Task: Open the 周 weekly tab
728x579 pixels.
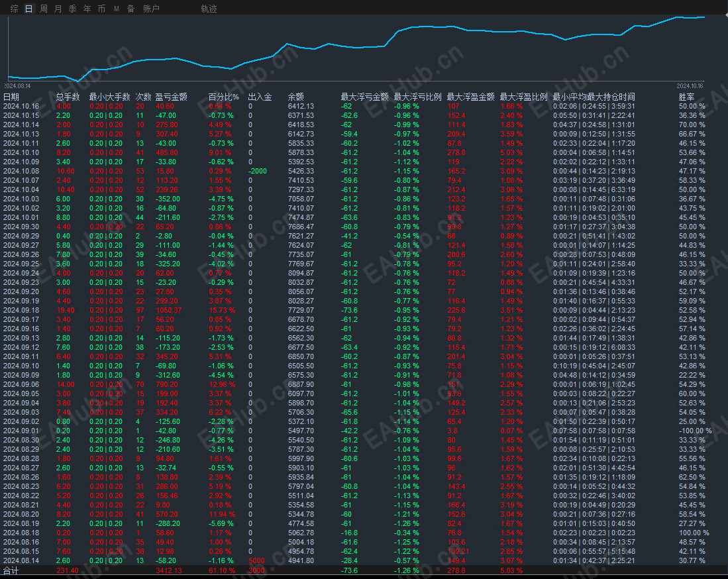Action: (44, 9)
